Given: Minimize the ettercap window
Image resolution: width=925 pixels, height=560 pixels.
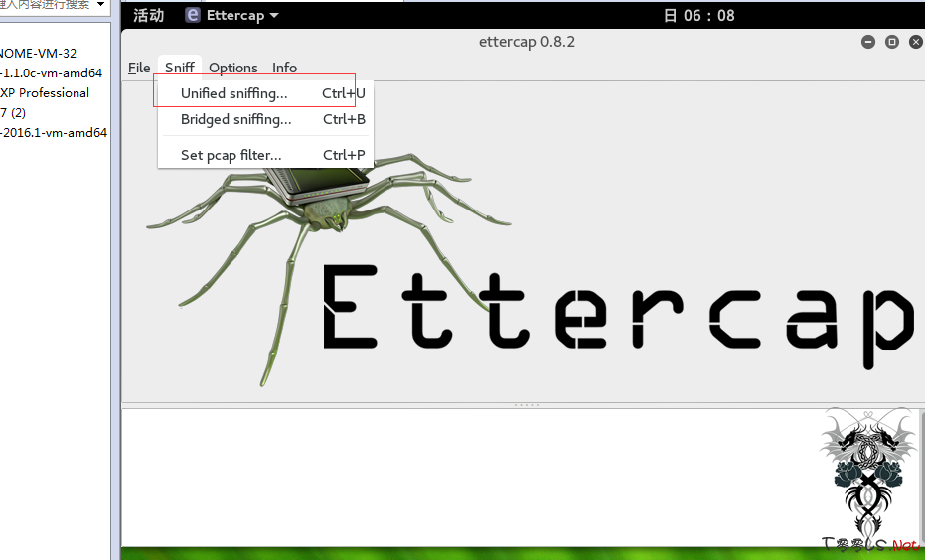Looking at the screenshot, I should pos(867,42).
